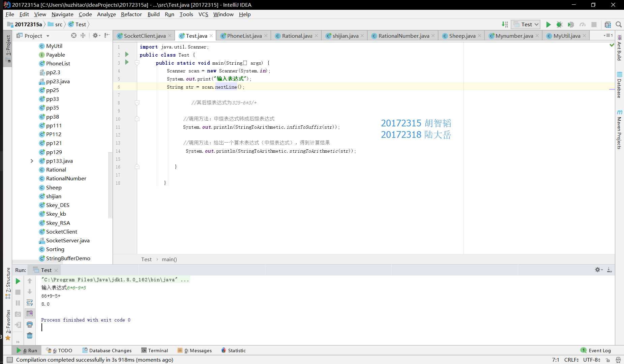The image size is (624, 364).
Task: Close the Test.java editor tab
Action: pos(211,35)
